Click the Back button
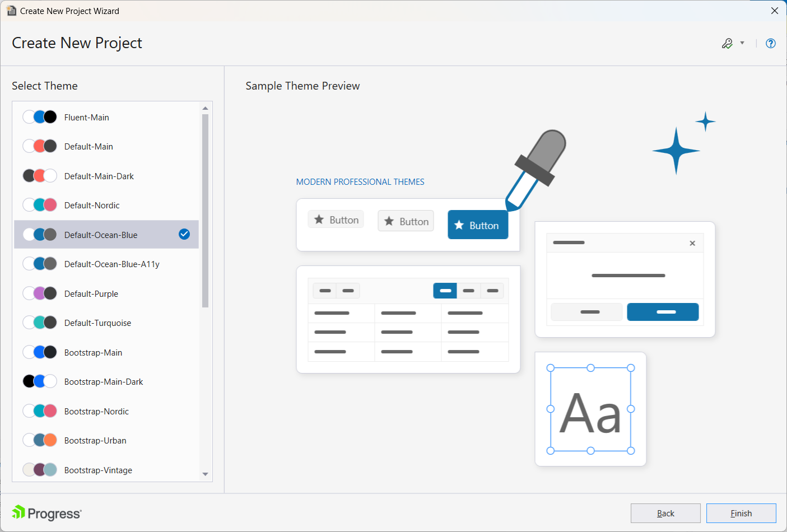787x532 pixels. pyautogui.click(x=665, y=513)
